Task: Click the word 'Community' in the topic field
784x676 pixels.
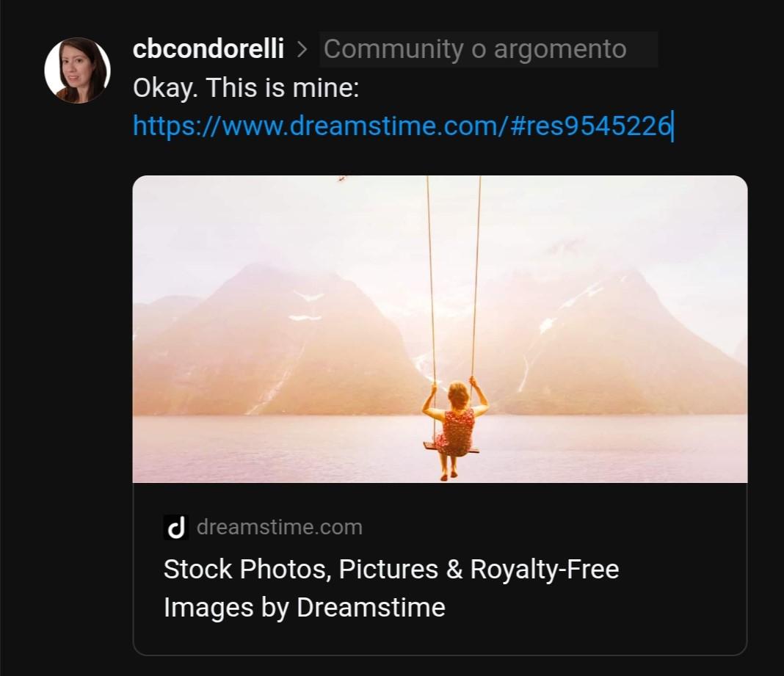Action: pos(394,49)
